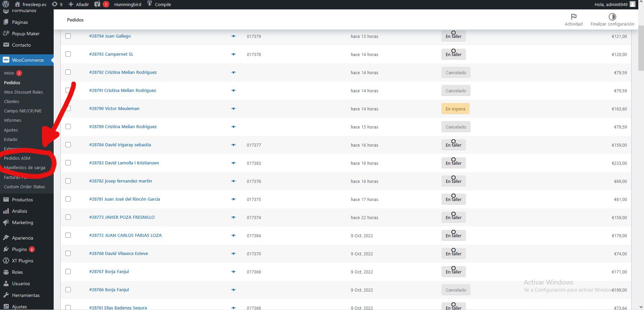The width and height of the screenshot is (644, 310).
Task: Open Woo Discount Rules submenu item
Action: tap(23, 92)
